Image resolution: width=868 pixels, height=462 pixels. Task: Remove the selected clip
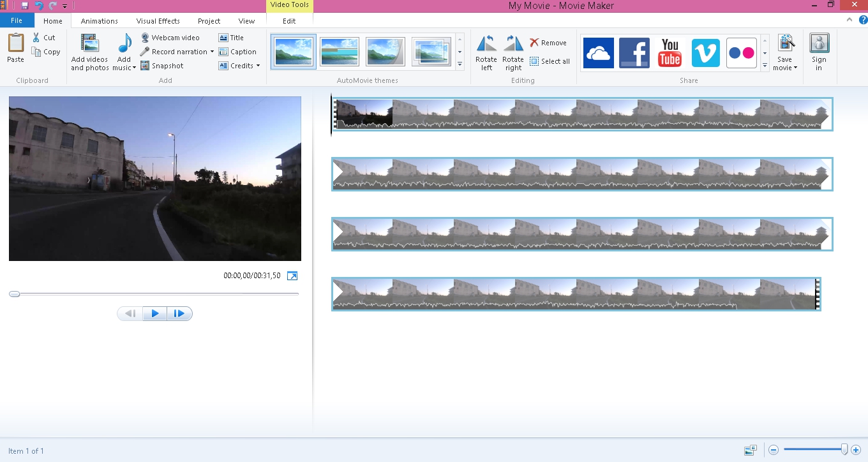(548, 43)
